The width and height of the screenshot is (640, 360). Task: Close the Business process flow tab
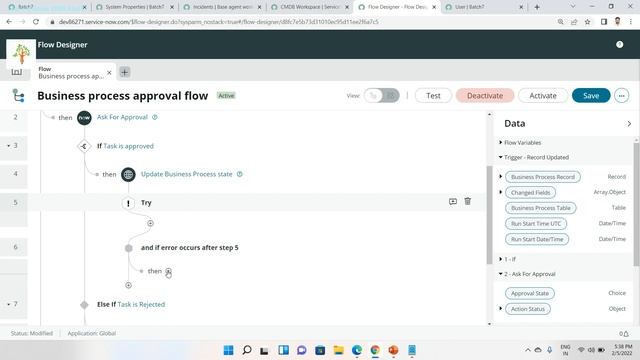click(109, 73)
